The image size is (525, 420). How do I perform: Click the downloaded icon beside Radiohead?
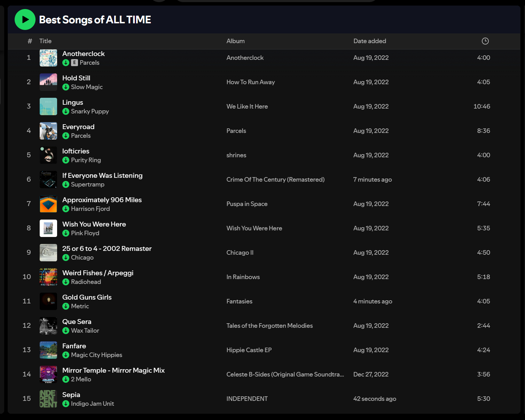[66, 282]
